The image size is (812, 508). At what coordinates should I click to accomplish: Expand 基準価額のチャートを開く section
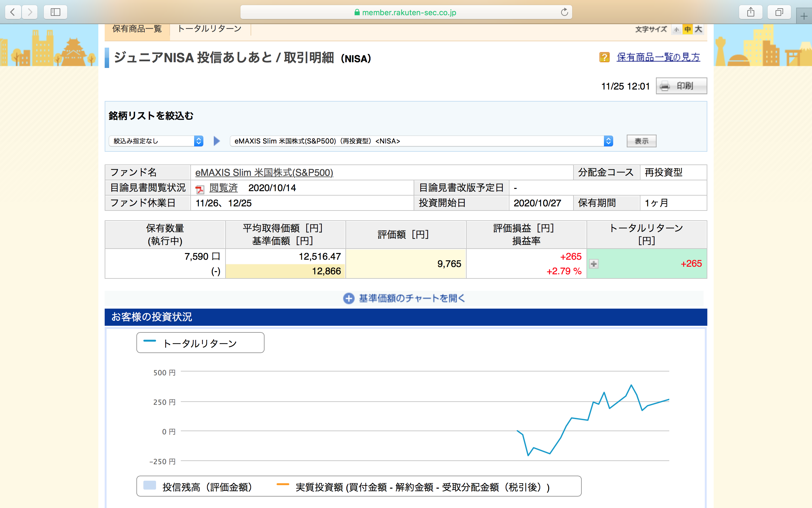click(x=404, y=298)
